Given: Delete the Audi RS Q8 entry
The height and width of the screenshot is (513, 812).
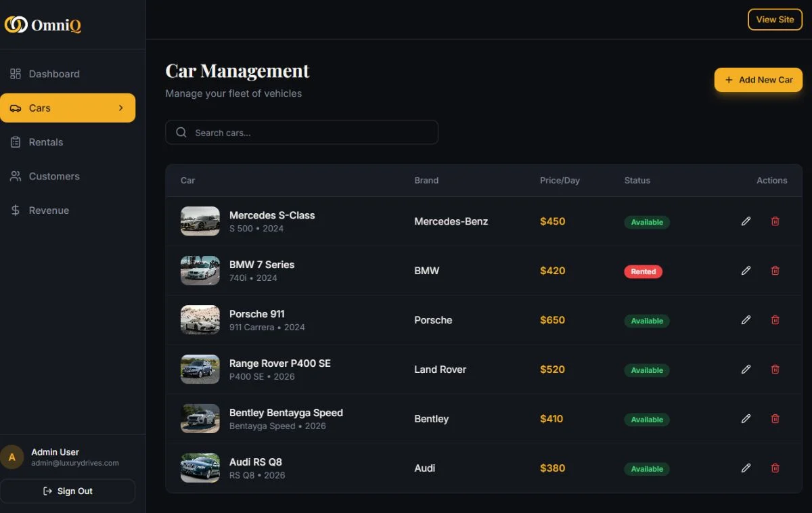Looking at the screenshot, I should coord(775,468).
